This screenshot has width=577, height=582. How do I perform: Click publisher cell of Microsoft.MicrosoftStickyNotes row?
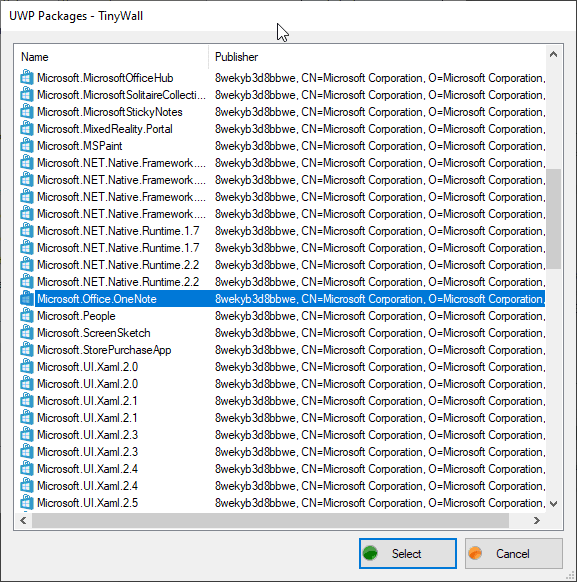coord(380,112)
